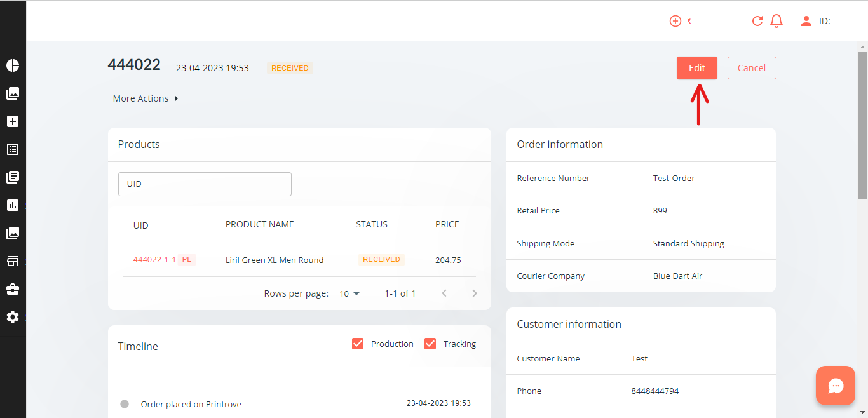Click the Test-Order reference number value

pyautogui.click(x=674, y=178)
